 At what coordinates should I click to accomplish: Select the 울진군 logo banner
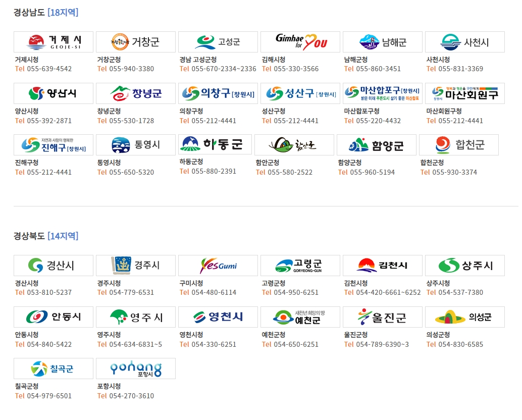383,317
